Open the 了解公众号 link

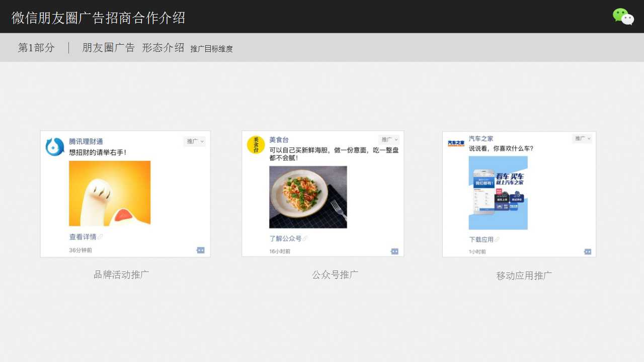[x=285, y=238]
